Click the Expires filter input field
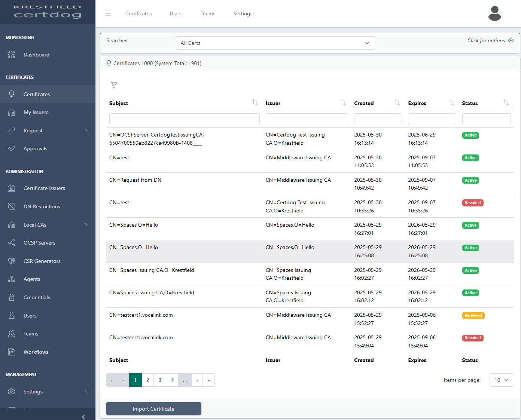Viewport: 521px width, 420px height. click(432, 119)
